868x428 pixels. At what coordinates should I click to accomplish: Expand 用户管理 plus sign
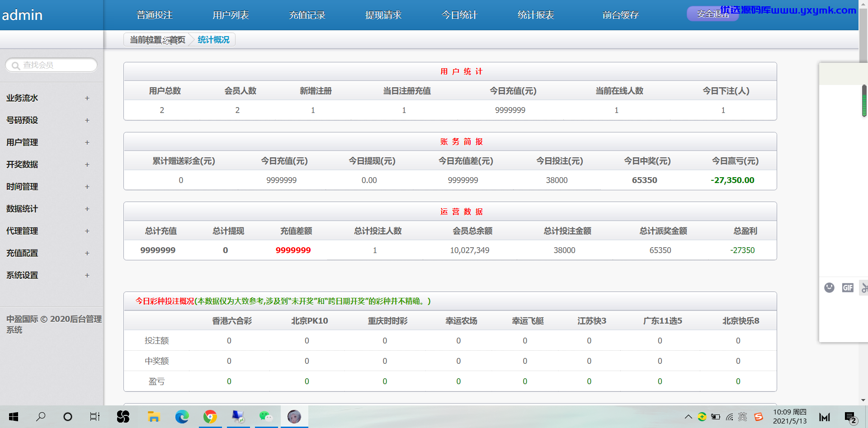coord(87,142)
